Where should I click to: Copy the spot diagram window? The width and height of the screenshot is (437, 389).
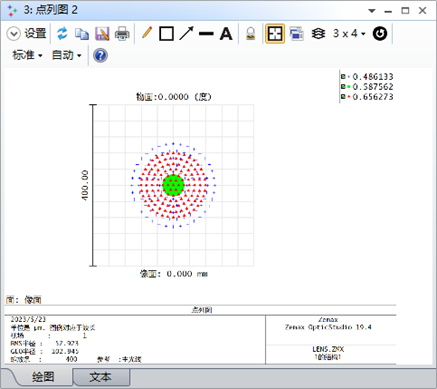(x=82, y=34)
